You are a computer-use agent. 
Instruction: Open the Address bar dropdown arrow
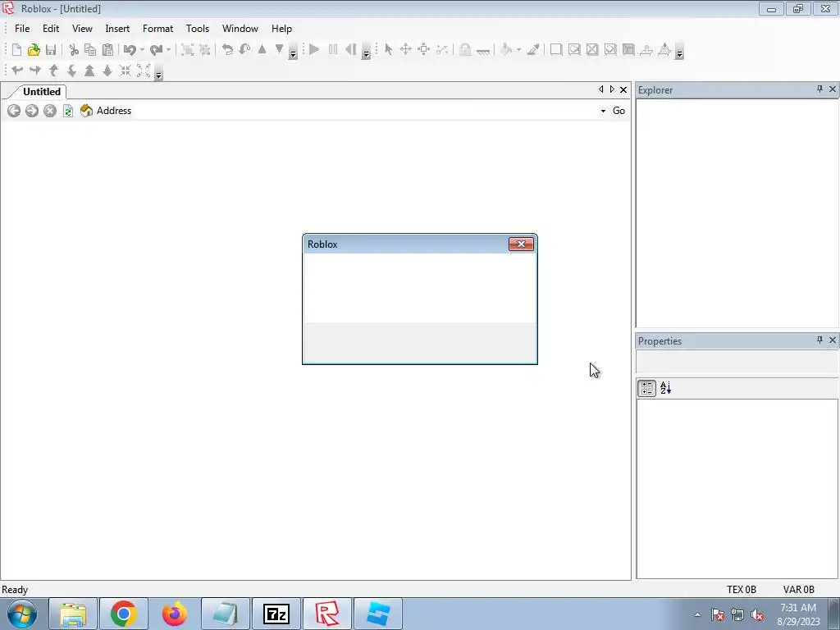click(603, 111)
